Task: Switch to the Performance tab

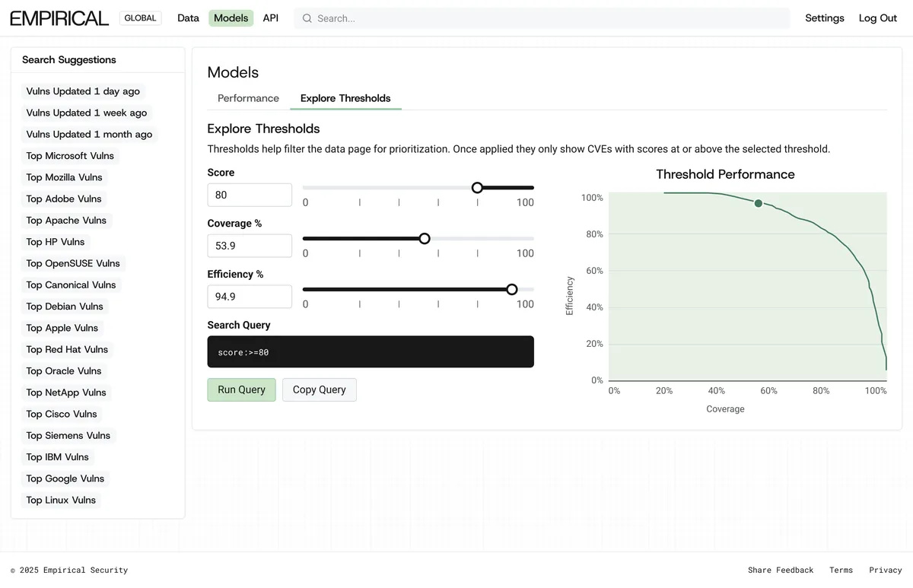Action: (x=248, y=98)
